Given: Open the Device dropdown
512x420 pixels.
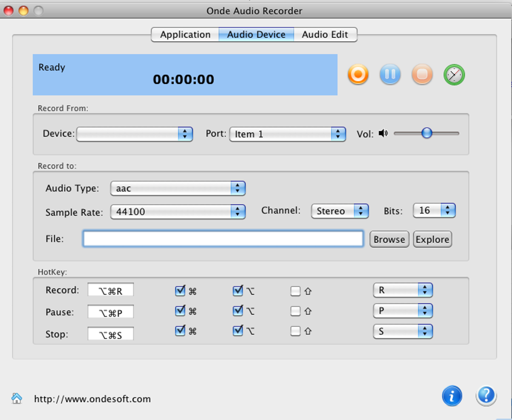Looking at the screenshot, I should pyautogui.click(x=135, y=134).
